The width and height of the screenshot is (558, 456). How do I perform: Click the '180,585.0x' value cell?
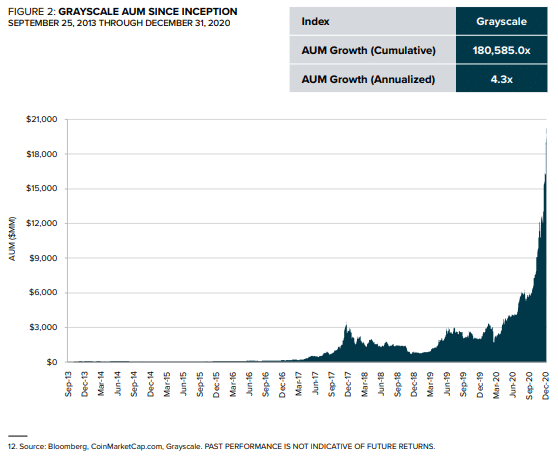501,50
